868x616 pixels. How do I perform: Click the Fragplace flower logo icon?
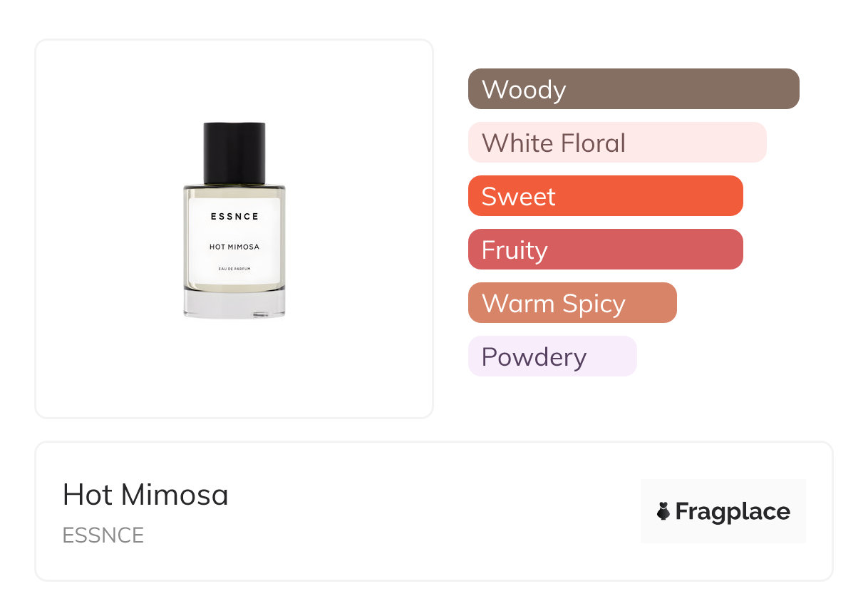pyautogui.click(x=663, y=511)
